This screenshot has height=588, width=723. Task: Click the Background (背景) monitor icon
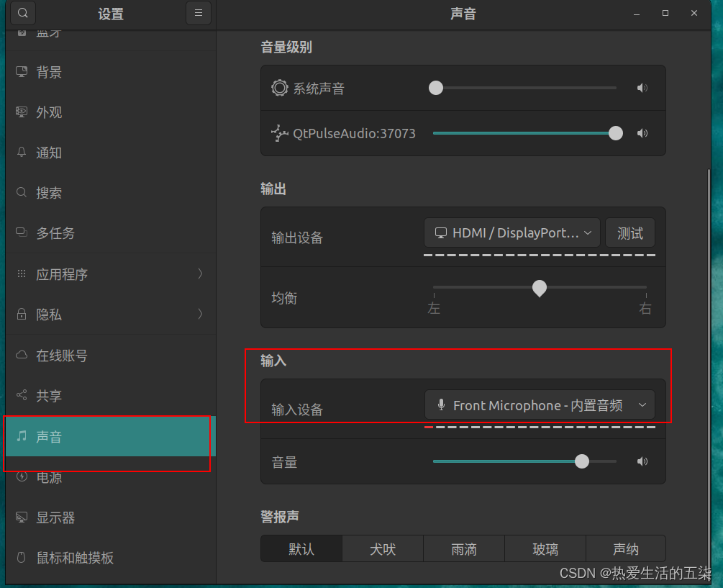pos(21,72)
